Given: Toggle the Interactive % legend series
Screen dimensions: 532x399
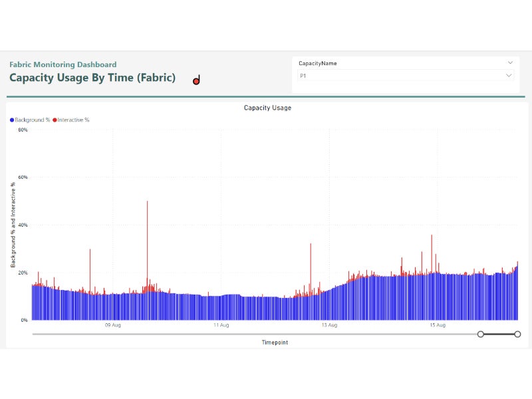Looking at the screenshot, I should click(x=73, y=120).
